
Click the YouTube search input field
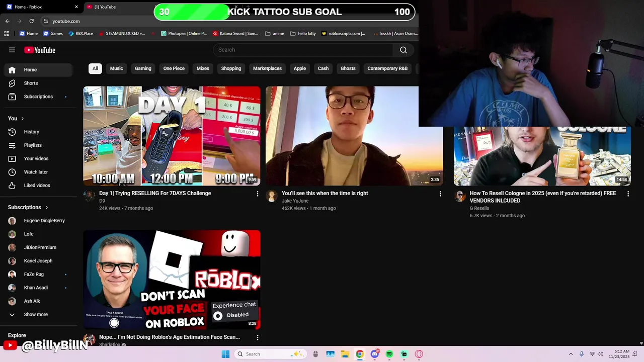coord(303,50)
